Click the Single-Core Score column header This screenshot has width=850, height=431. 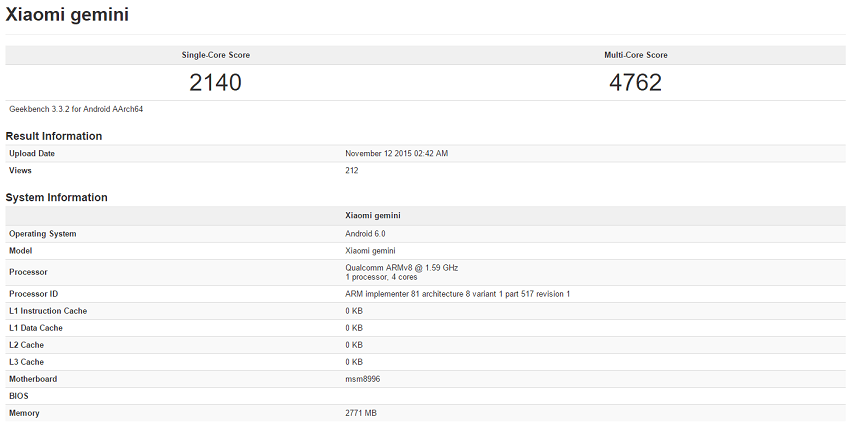point(215,55)
